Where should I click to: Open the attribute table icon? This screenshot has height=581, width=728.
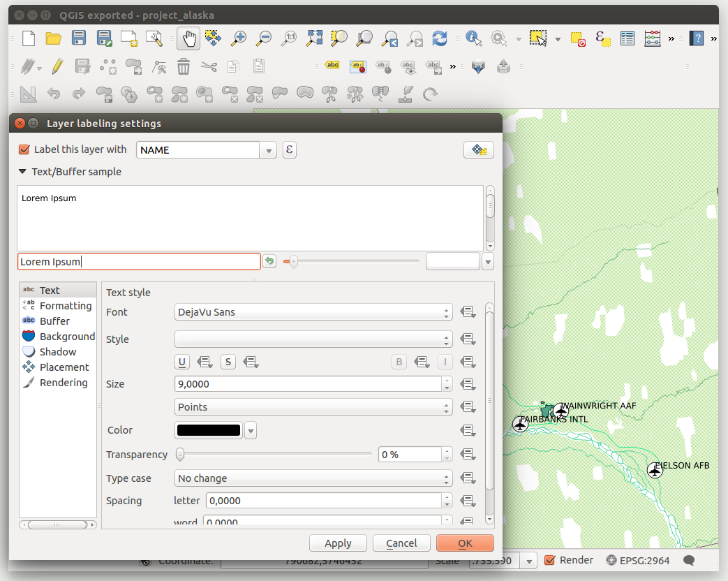(x=627, y=38)
